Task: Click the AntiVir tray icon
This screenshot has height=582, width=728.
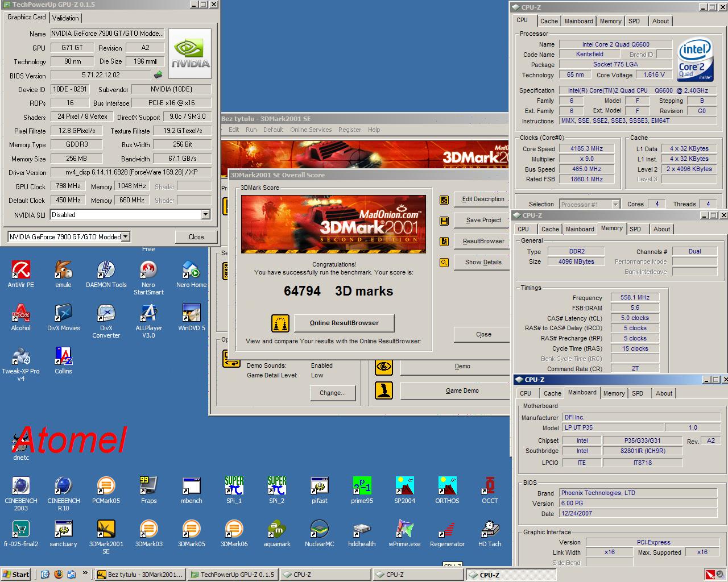Action: click(710, 574)
